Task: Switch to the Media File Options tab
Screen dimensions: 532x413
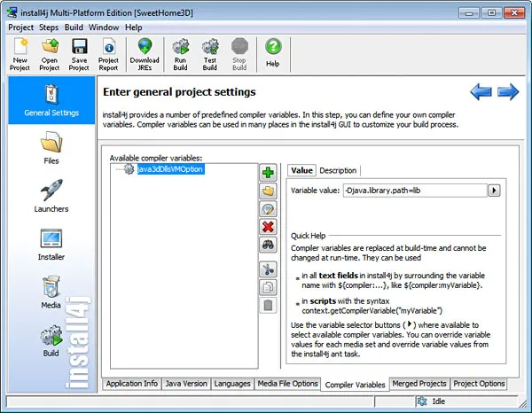Action: [287, 384]
